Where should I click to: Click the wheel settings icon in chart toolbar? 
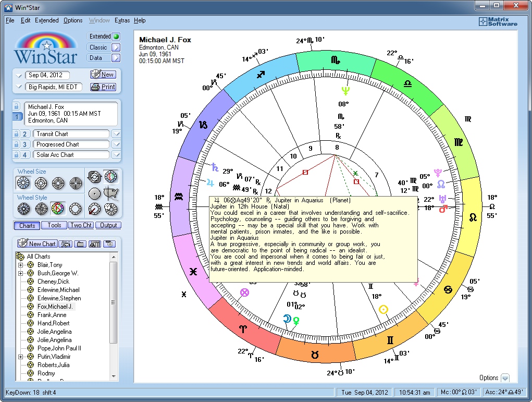(x=109, y=244)
